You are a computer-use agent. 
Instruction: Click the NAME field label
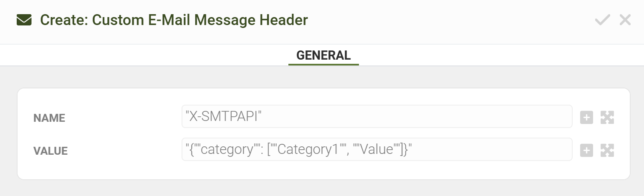pos(49,118)
